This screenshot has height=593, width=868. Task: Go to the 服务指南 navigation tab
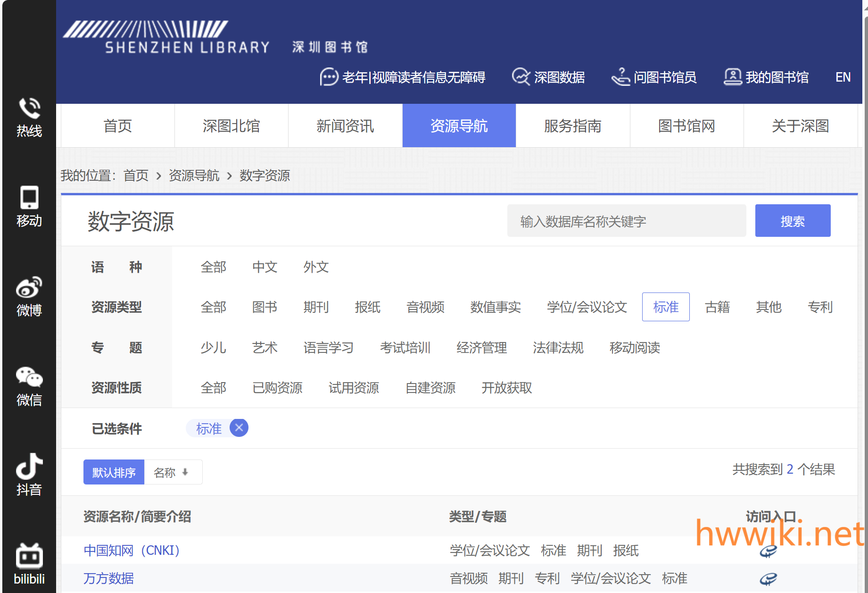572,126
